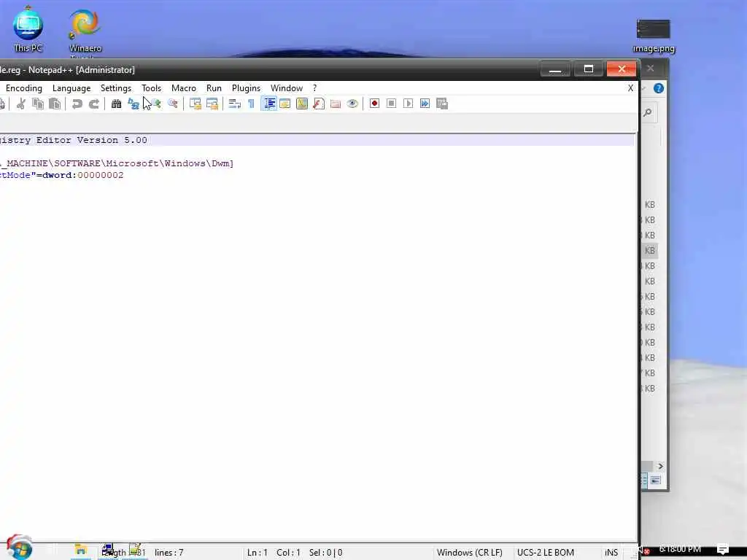Click 'Ln : 1' in status bar

pyautogui.click(x=258, y=553)
